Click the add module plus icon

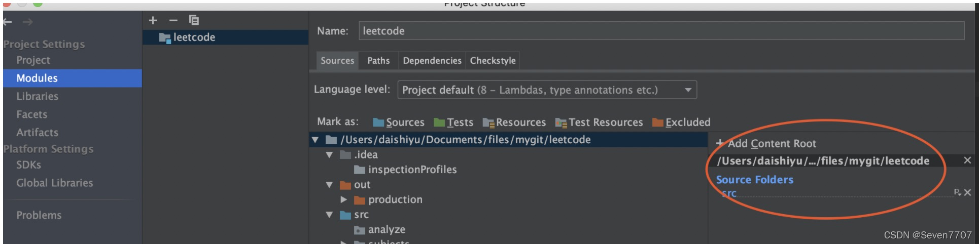click(153, 20)
